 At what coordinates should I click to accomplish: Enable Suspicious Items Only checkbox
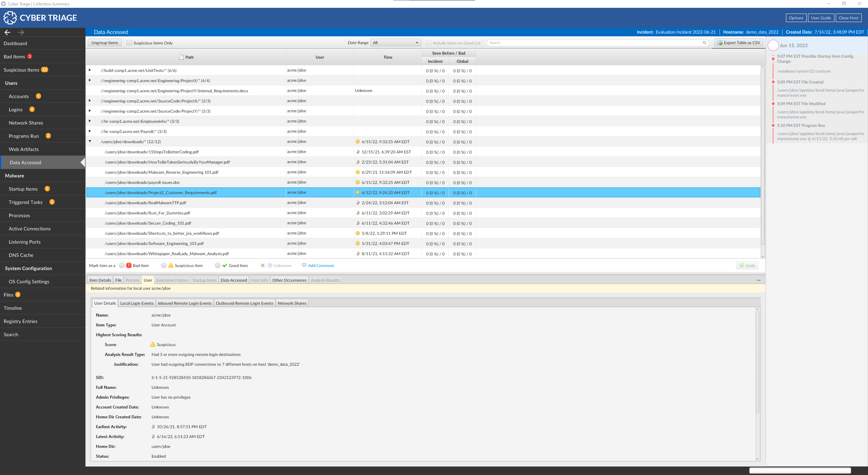tap(129, 43)
